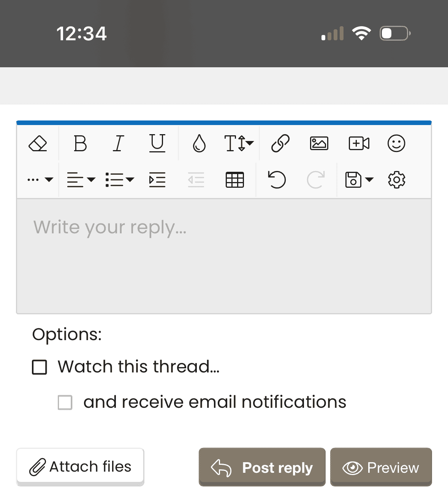This screenshot has width=448, height=499.
Task: Insert a table with the grid icon
Action: pyautogui.click(x=235, y=180)
